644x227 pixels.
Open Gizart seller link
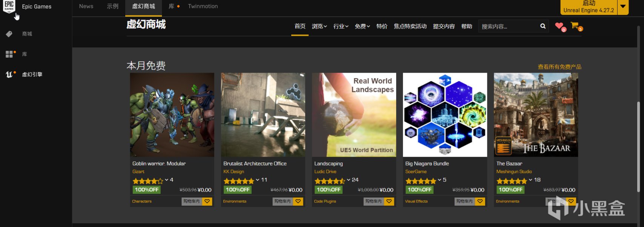click(x=138, y=172)
